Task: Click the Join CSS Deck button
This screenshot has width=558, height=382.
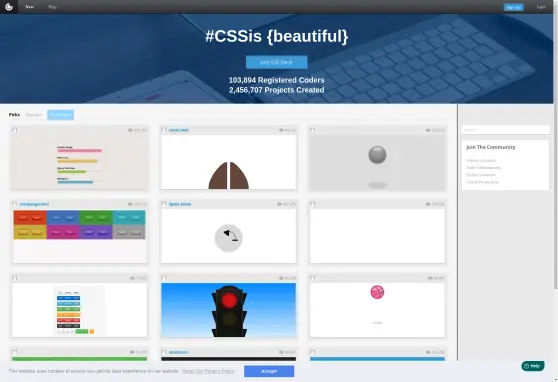Action: pyautogui.click(x=277, y=62)
